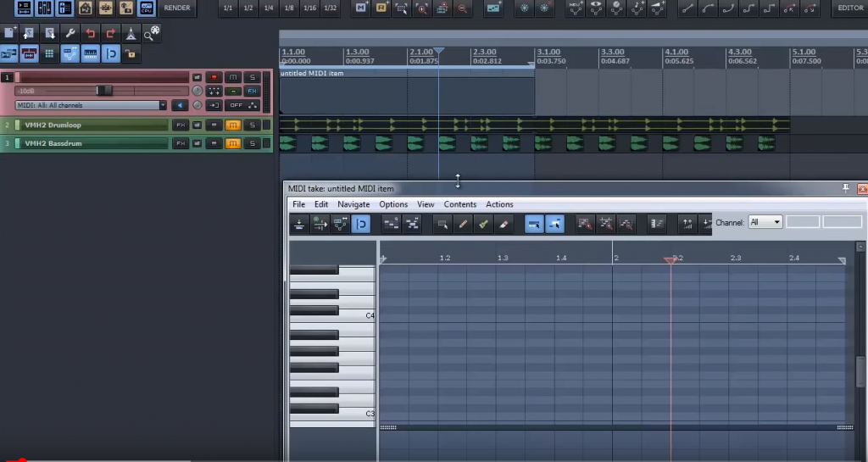
Task: Click the pan knob on track 1
Action: point(197,91)
